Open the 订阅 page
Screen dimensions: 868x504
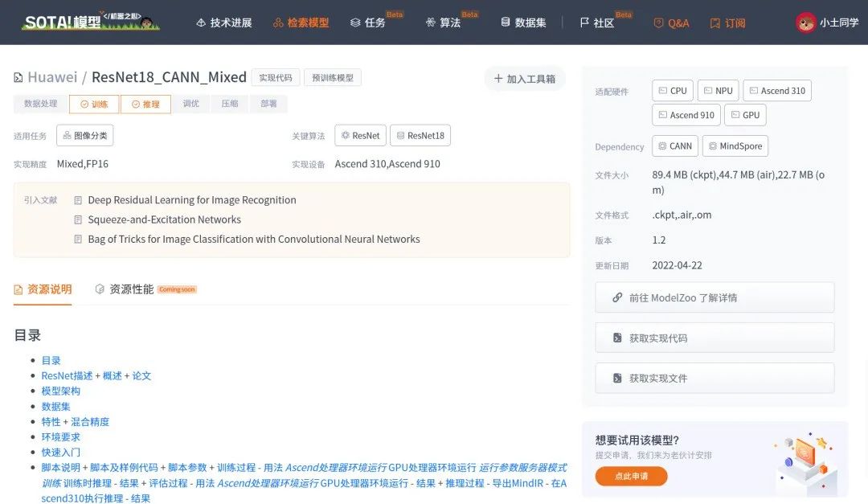point(727,23)
